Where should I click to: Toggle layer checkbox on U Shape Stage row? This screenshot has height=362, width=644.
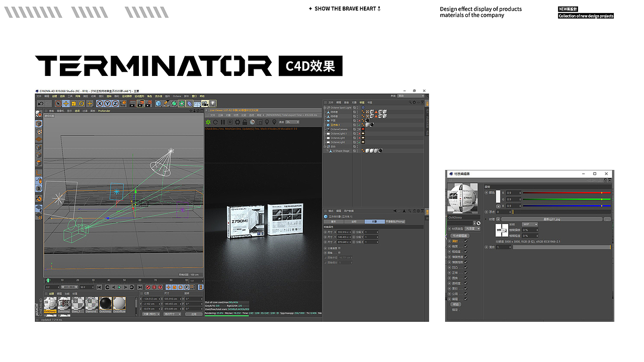click(x=355, y=151)
